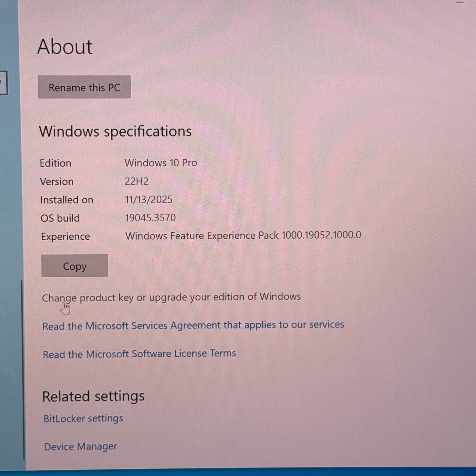Click the About page heading
Screen dimensions: 476x476
(x=65, y=47)
